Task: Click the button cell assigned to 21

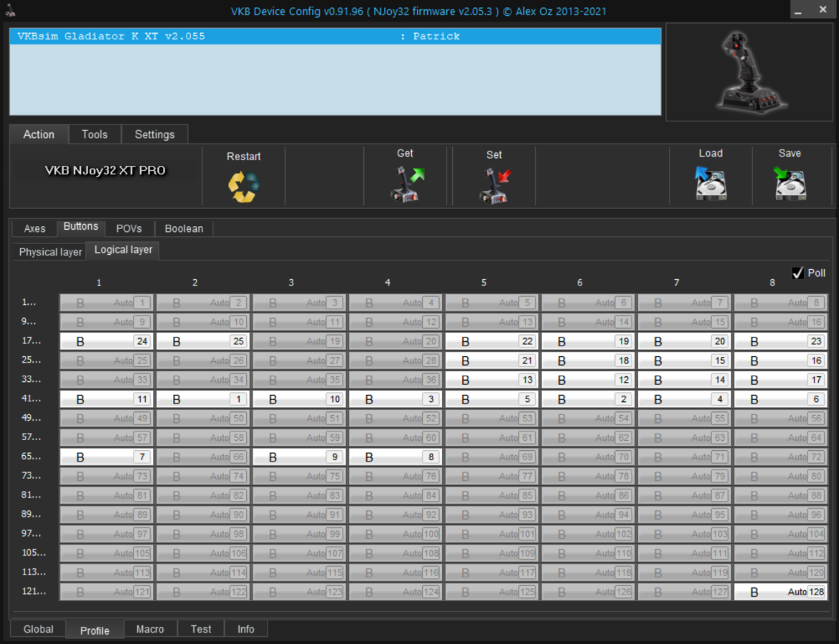Action: (x=491, y=361)
